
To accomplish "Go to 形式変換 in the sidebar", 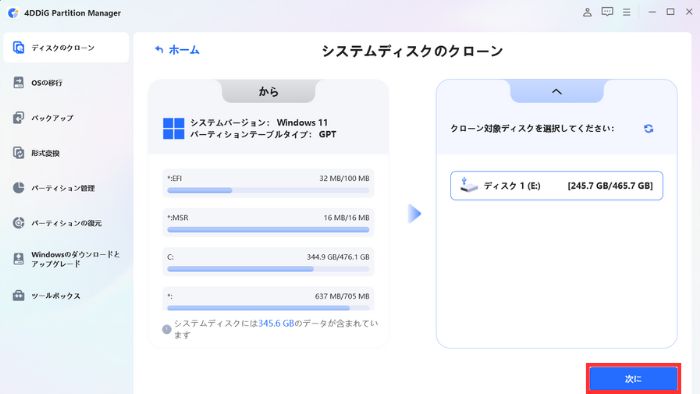I will [45, 153].
